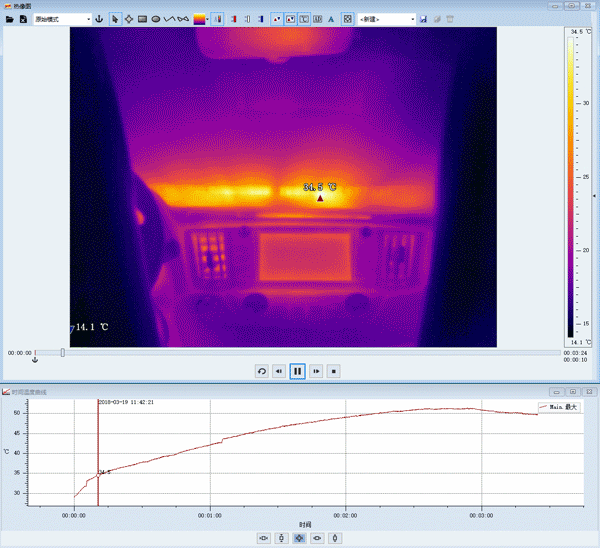Stop the thermal video playback

tap(334, 371)
